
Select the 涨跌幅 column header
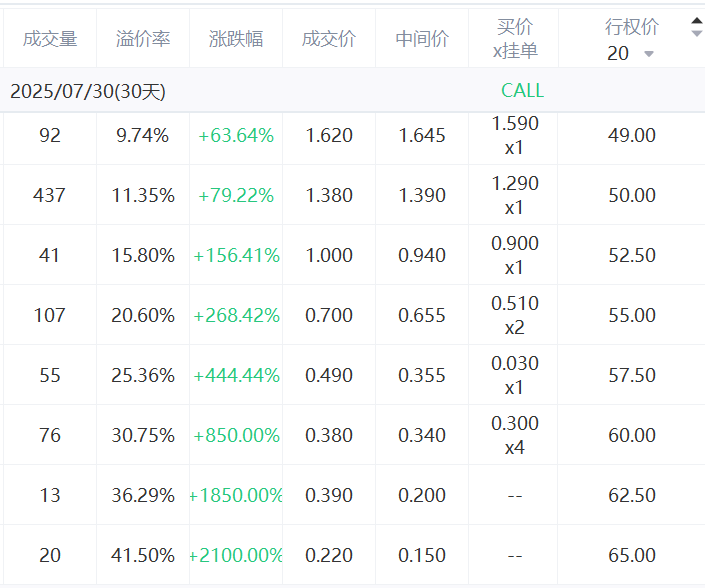(x=236, y=39)
